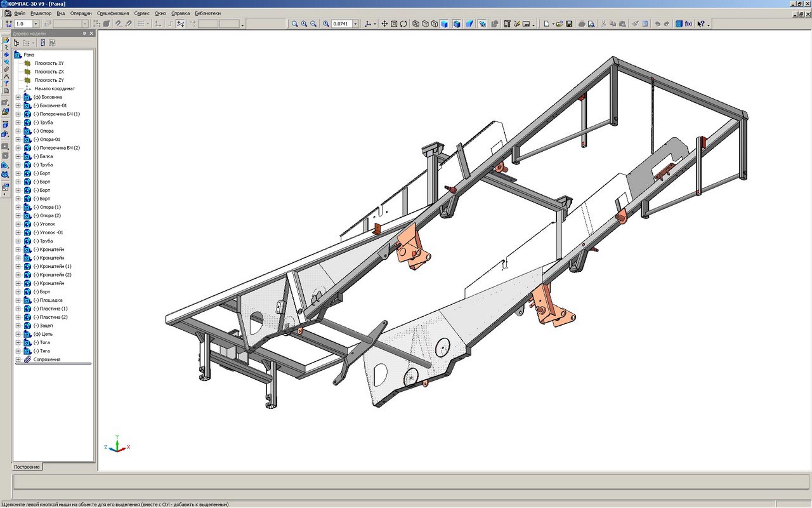Image resolution: width=812 pixels, height=508 pixels.
Task: Click the Pan (move view) icon
Action: point(384,23)
